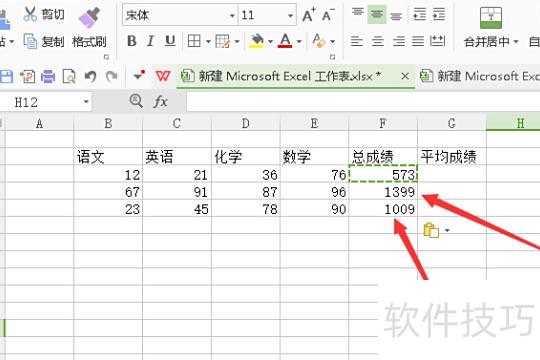Open the font name box showing 宋体
Viewport: 540px width, 360px height.
(179, 15)
